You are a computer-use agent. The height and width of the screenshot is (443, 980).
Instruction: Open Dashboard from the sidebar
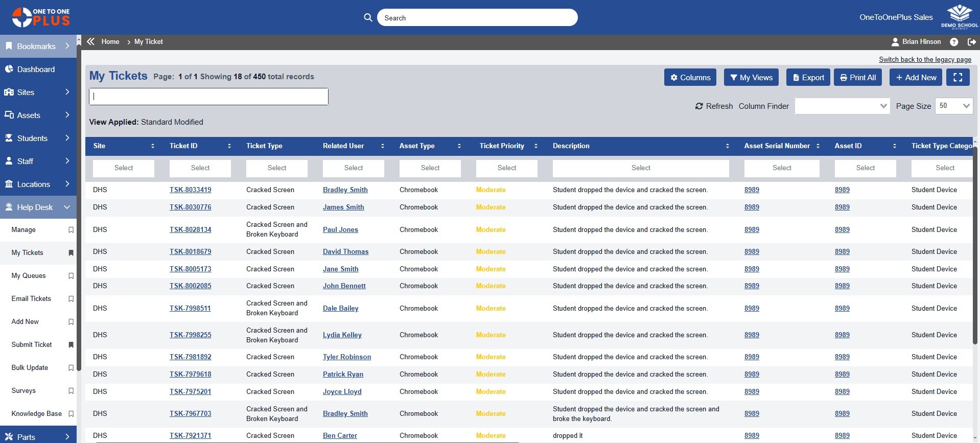(x=36, y=69)
